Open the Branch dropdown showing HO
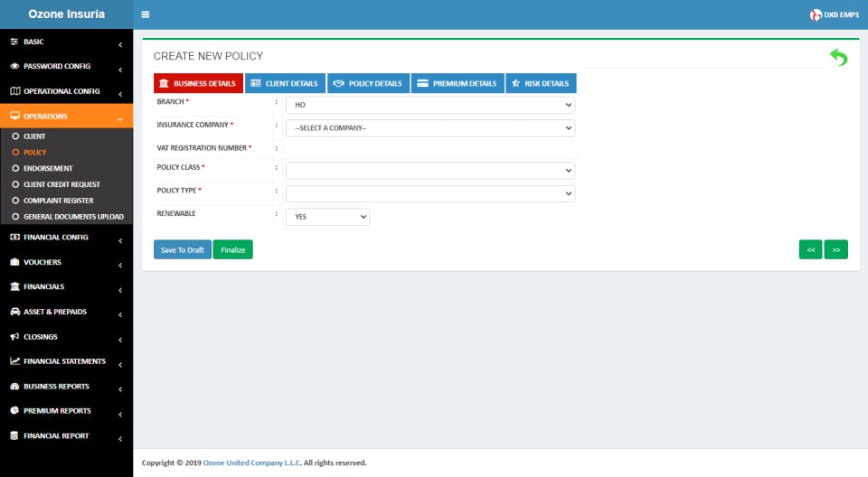 430,105
